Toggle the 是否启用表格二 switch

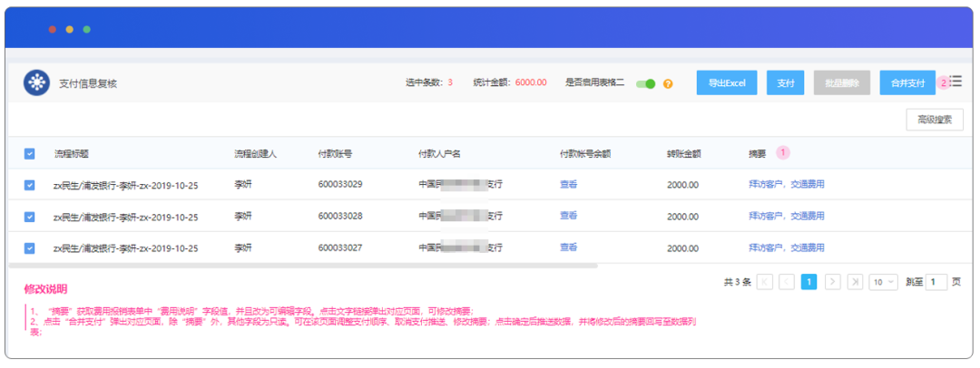(646, 83)
